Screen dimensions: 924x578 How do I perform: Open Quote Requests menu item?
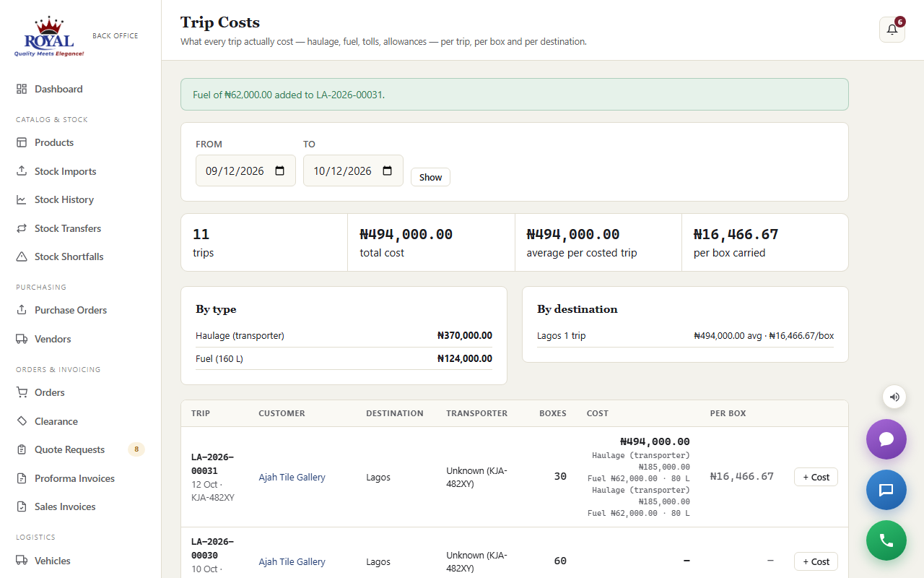click(x=80, y=449)
